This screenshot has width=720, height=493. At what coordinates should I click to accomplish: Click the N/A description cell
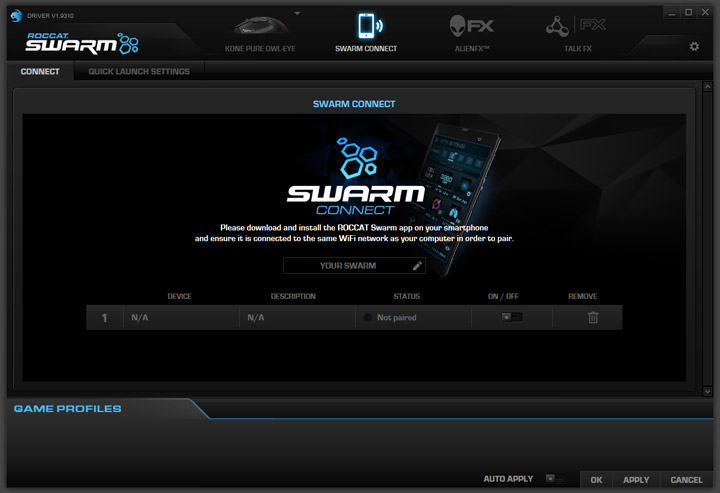[297, 317]
